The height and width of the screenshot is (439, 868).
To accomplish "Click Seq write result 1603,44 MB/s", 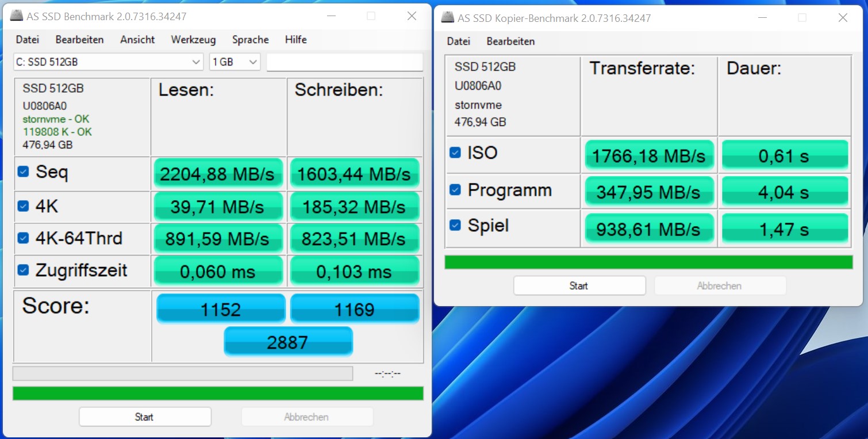I will [355, 174].
